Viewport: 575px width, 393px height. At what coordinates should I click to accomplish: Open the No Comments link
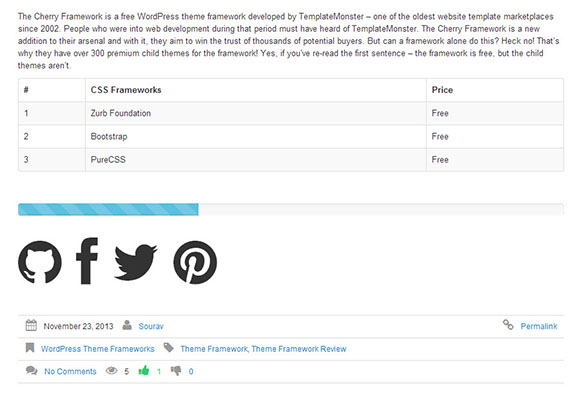[70, 371]
